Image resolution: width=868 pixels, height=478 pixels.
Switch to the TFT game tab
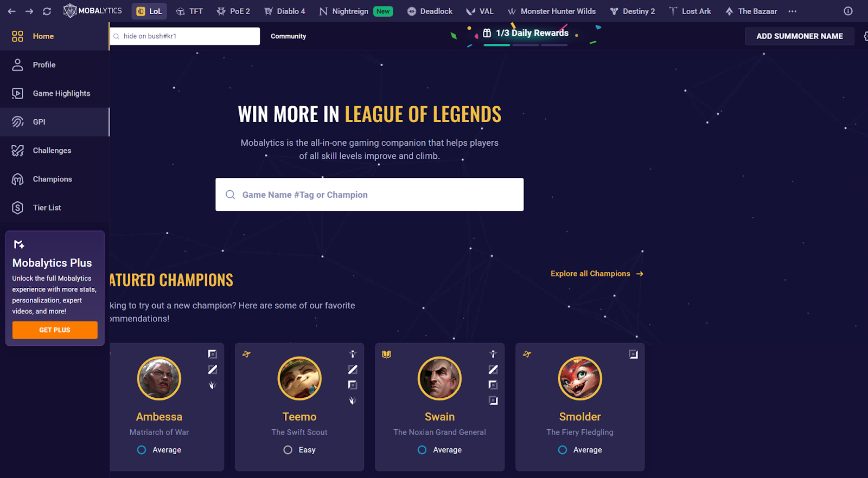(189, 11)
